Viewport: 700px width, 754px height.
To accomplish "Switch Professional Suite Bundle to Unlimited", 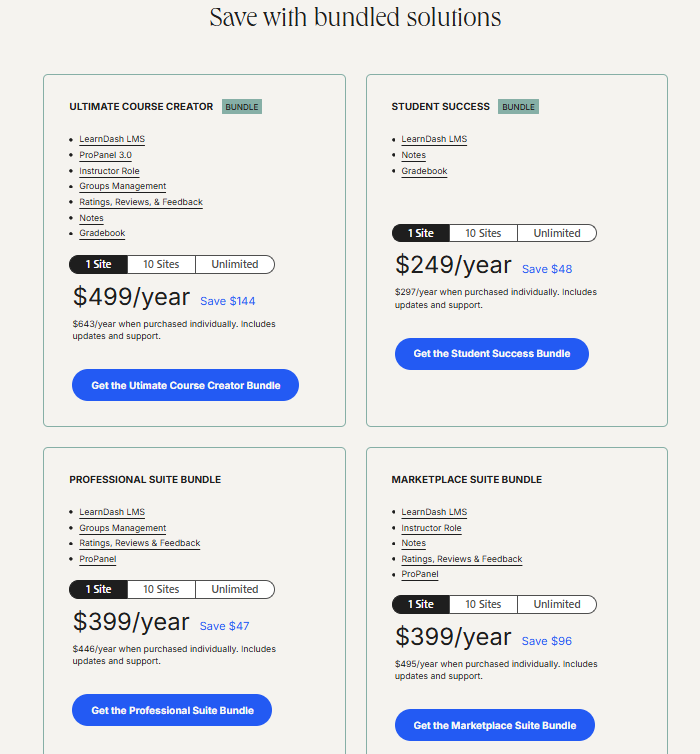I will [x=234, y=589].
